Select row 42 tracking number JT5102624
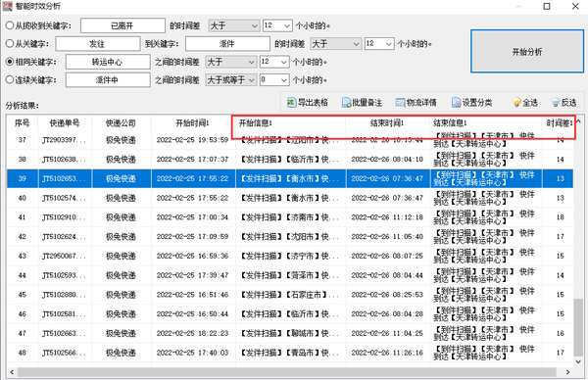The height and width of the screenshot is (380, 588). tap(64, 237)
